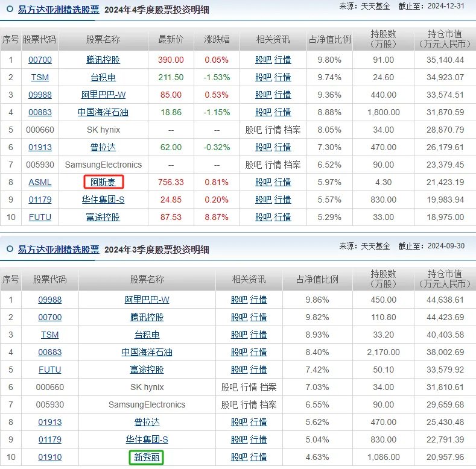Open 阿斯麦 stock name link
476x469 pixels.
[x=103, y=182]
